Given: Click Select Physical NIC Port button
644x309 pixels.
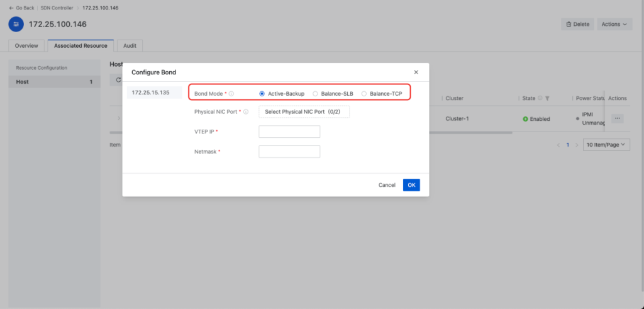Looking at the screenshot, I should click(x=304, y=112).
